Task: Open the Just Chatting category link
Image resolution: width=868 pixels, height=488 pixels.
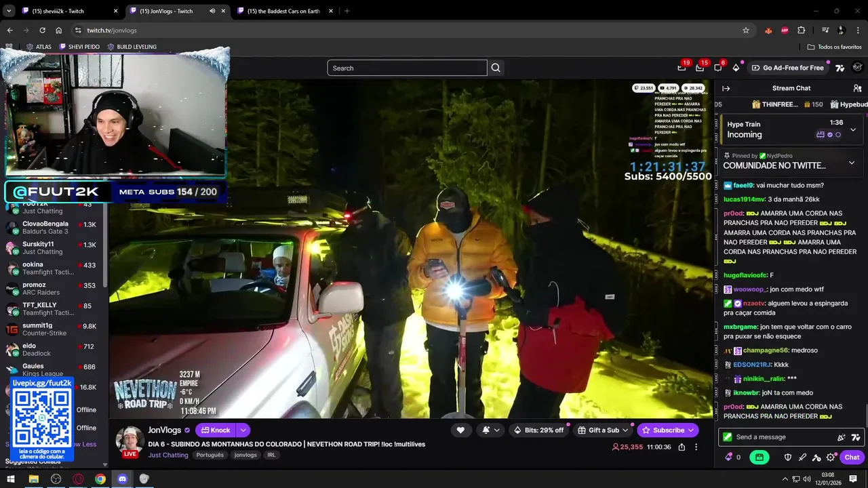Action: point(168,455)
